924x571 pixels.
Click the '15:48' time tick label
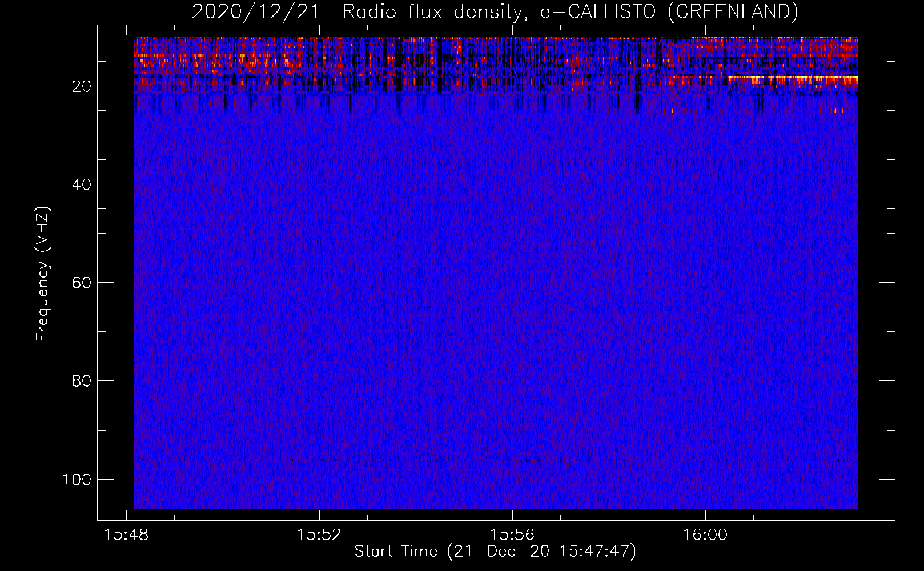(126, 535)
